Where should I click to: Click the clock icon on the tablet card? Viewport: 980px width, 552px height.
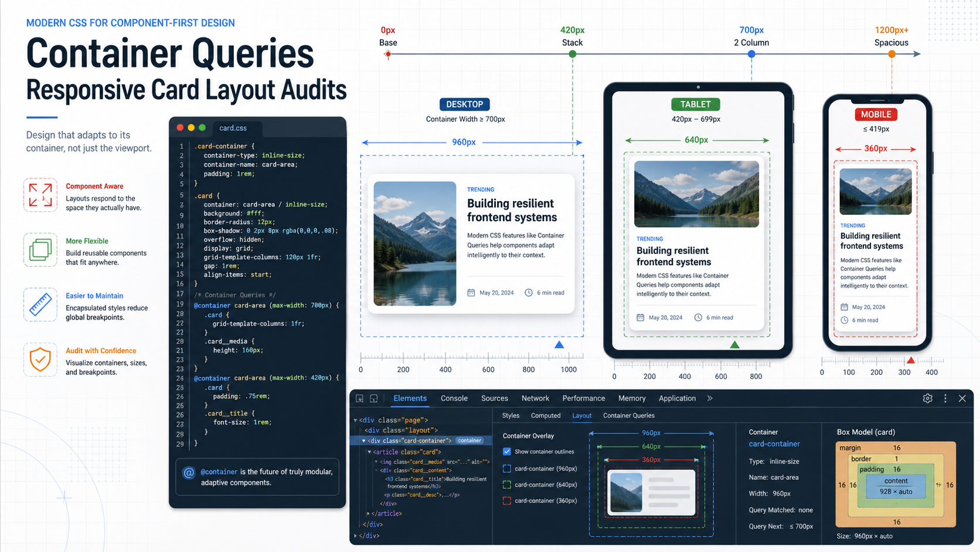(698, 317)
